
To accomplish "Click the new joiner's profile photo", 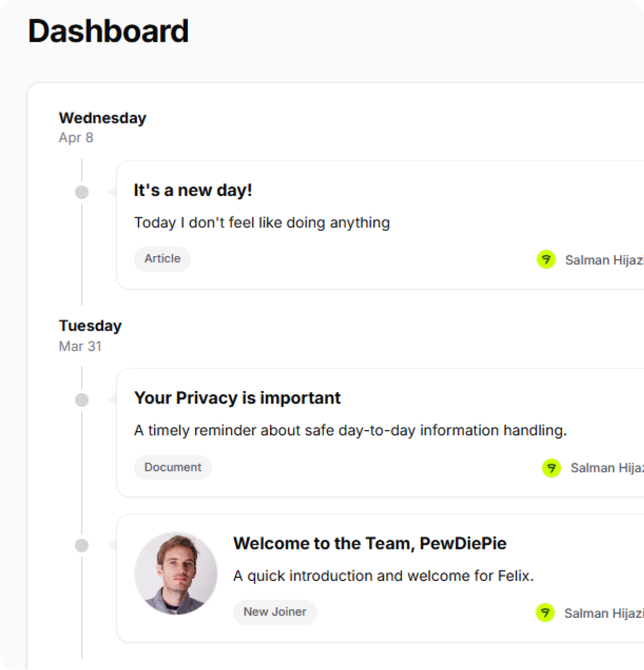I will click(176, 574).
